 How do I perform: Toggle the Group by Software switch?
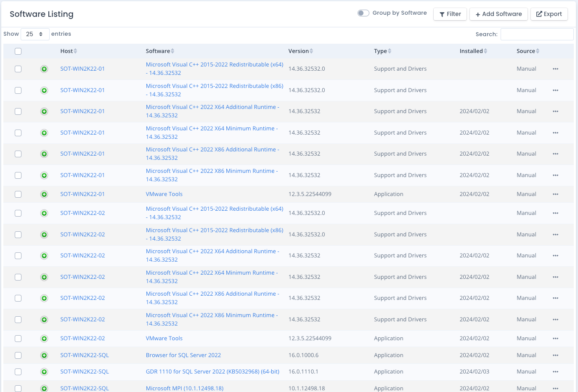click(x=363, y=13)
